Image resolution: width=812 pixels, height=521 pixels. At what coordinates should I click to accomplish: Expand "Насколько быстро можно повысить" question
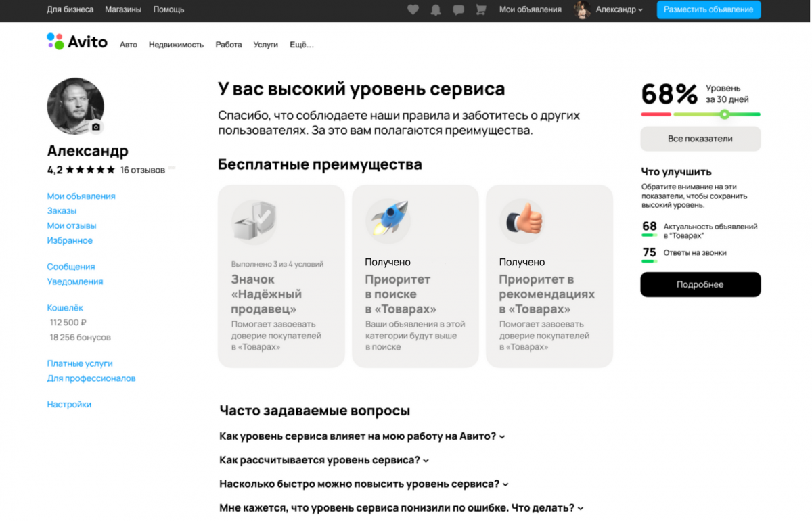363,484
